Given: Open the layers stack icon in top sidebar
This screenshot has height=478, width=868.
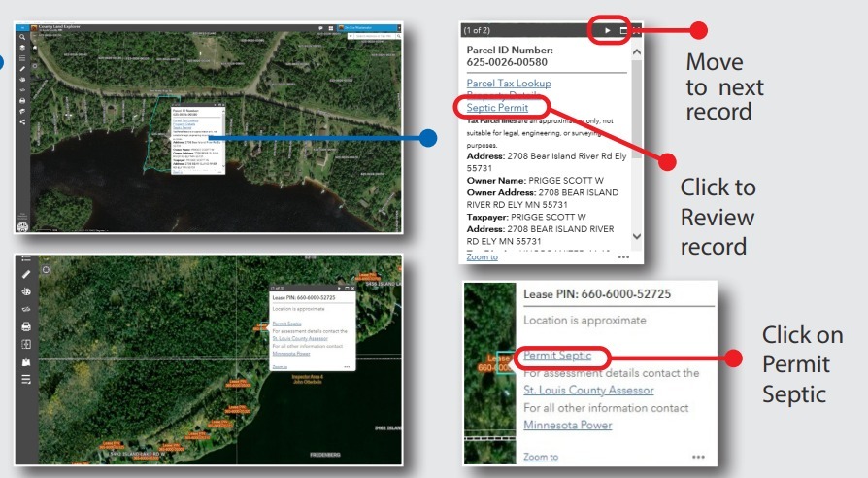Looking at the screenshot, I should (22, 47).
